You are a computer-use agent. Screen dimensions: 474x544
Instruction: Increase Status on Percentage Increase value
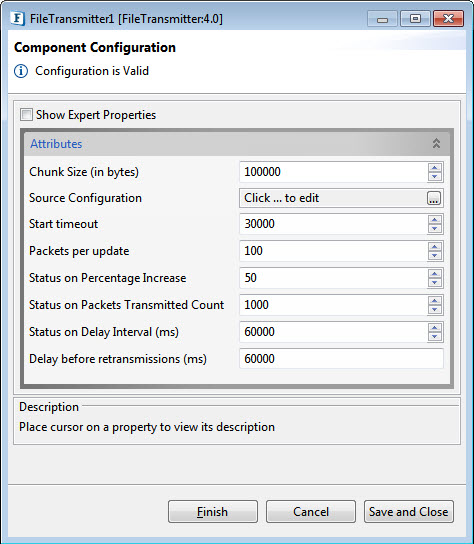(434, 274)
